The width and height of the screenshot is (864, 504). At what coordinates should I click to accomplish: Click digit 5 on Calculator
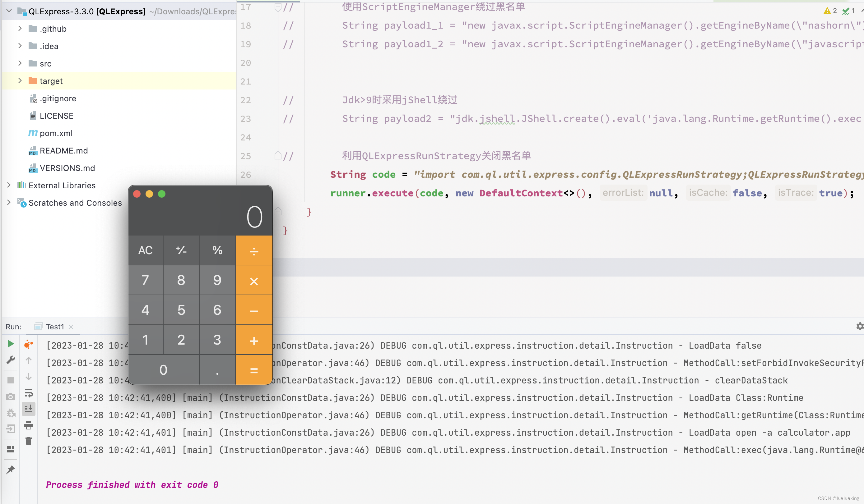[x=181, y=310]
